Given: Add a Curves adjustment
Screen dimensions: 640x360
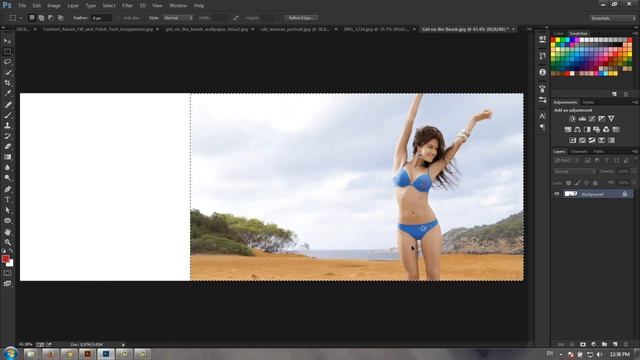Looking at the screenshot, I should (x=592, y=119).
